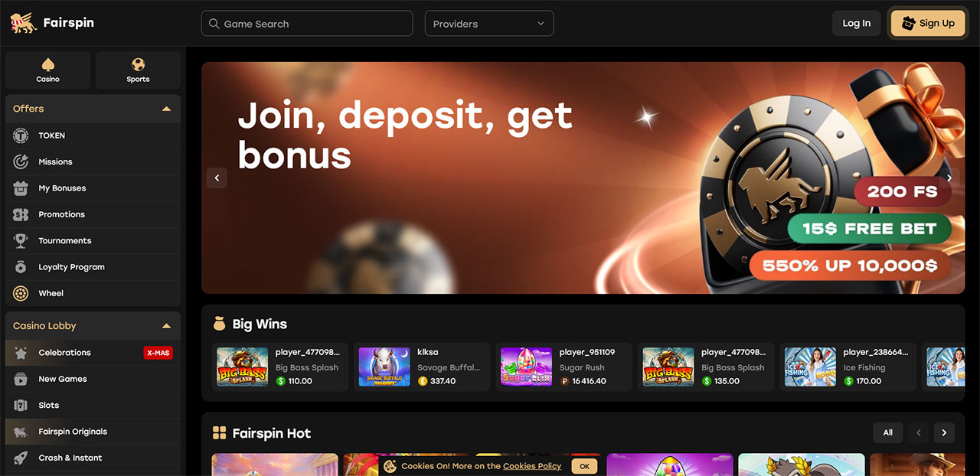
Task: Switch to the Sports tab
Action: (138, 70)
